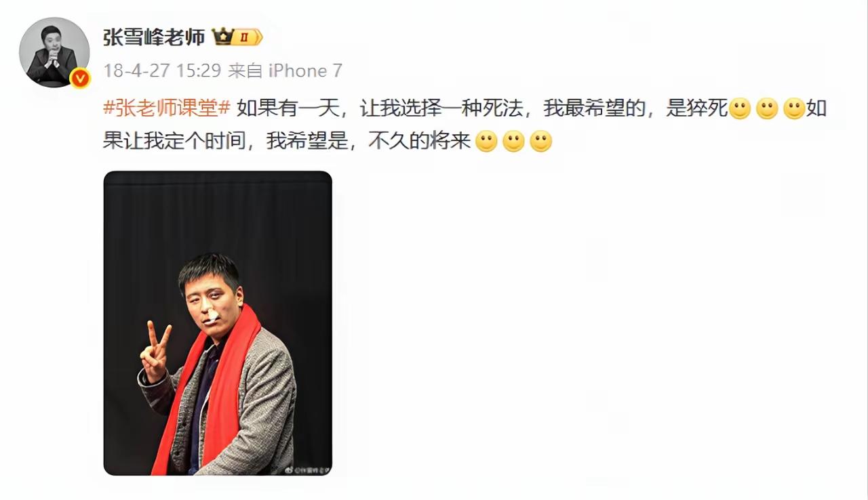
Task: Click the iPhone 7 source link
Action: pyautogui.click(x=306, y=70)
